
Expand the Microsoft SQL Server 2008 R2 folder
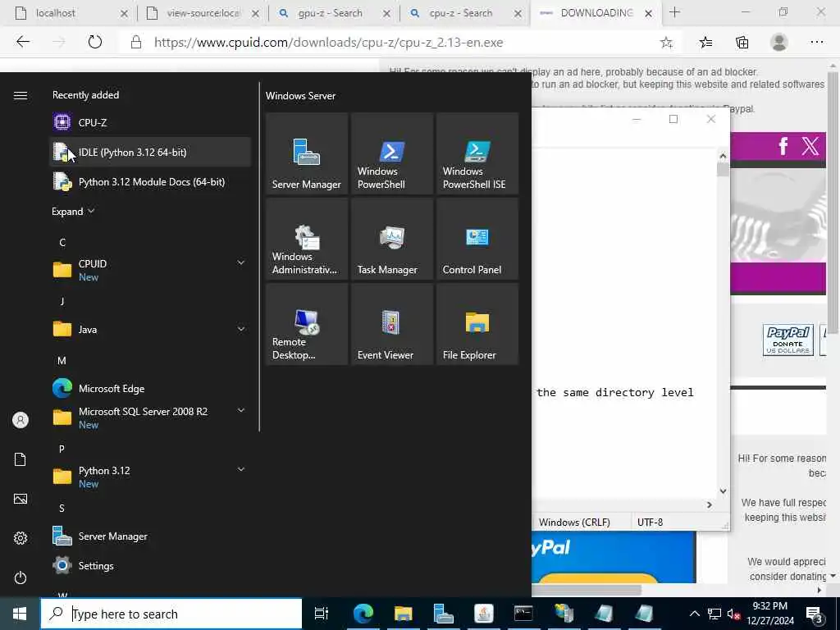point(241,410)
